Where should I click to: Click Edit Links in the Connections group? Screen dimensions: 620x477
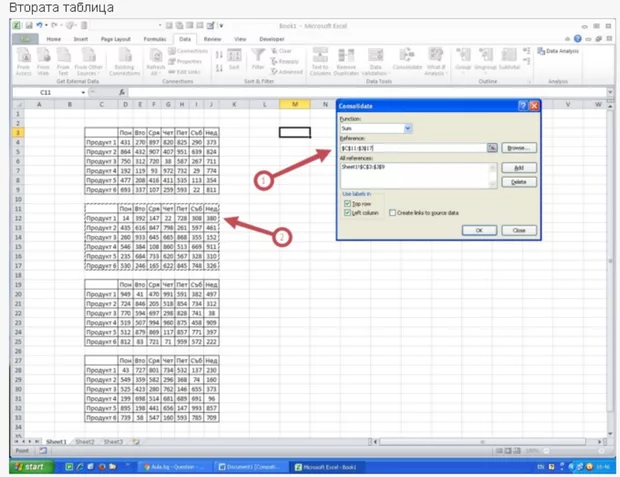tap(184, 72)
